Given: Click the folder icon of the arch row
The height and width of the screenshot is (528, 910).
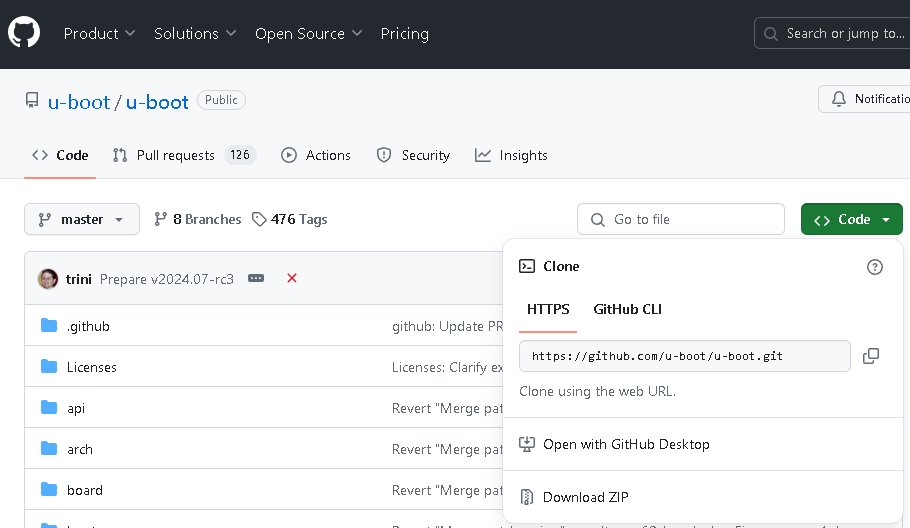Looking at the screenshot, I should [x=49, y=449].
